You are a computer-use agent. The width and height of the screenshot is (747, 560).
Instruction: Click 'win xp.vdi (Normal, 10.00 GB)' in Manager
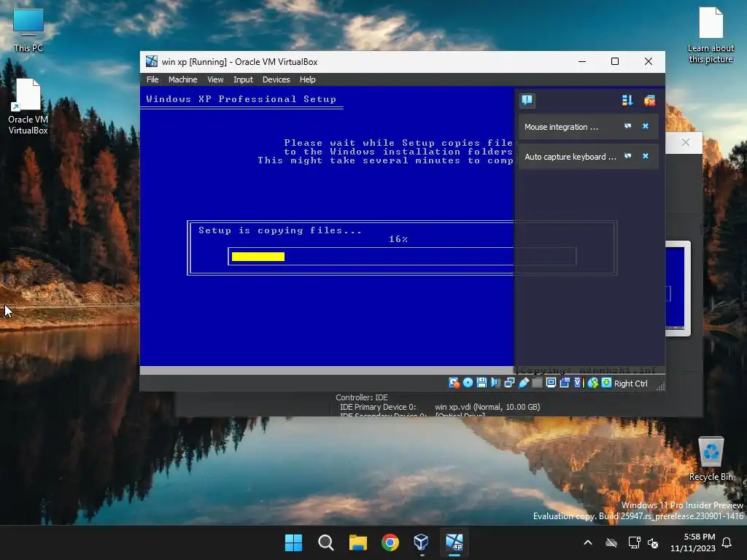tap(487, 407)
